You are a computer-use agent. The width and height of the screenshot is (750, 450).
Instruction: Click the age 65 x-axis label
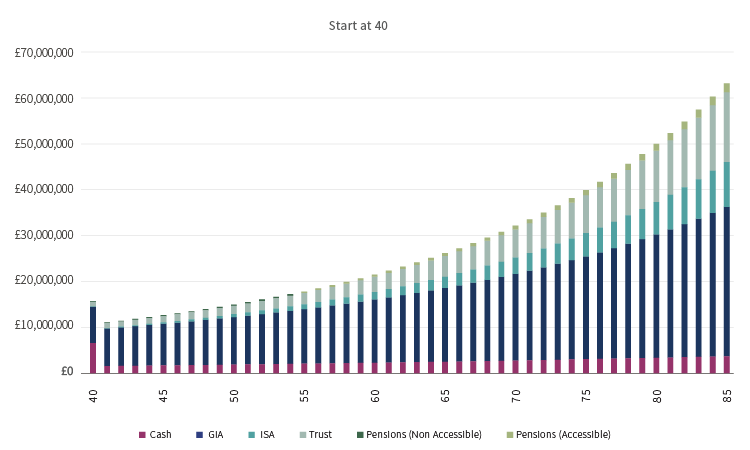pos(445,396)
